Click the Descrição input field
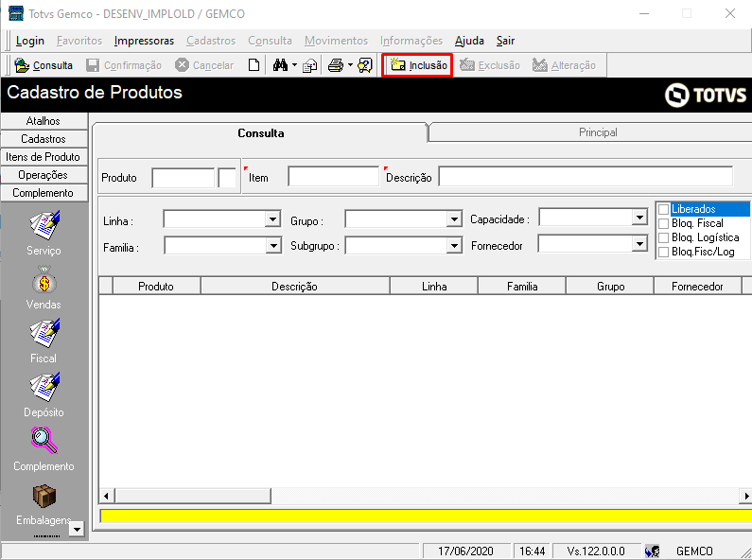 (x=586, y=177)
